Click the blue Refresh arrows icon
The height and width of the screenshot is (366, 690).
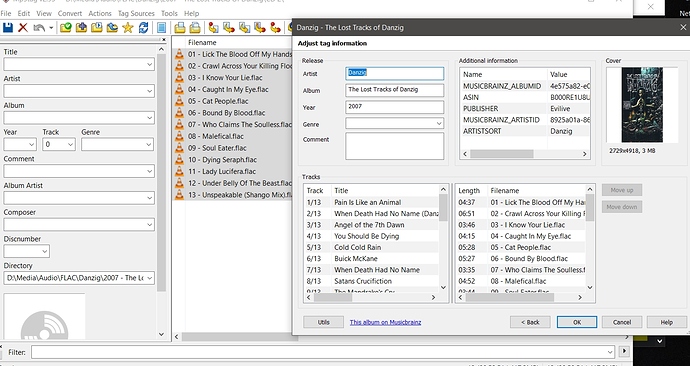[x=143, y=28]
